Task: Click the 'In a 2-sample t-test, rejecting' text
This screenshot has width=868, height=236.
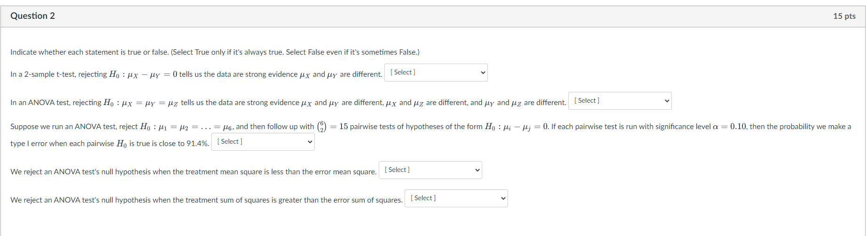Action: [59, 74]
